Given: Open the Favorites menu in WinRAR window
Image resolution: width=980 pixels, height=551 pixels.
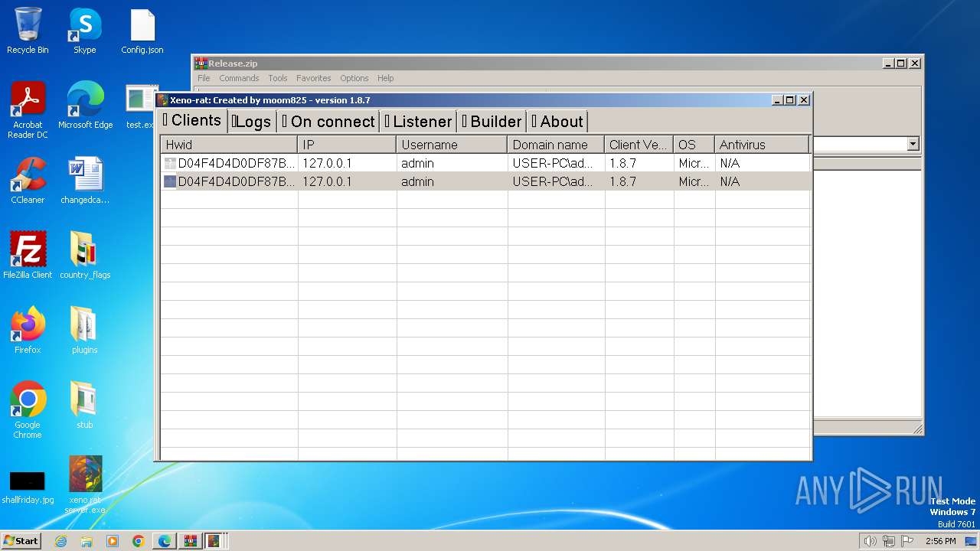Looking at the screenshot, I should point(314,78).
